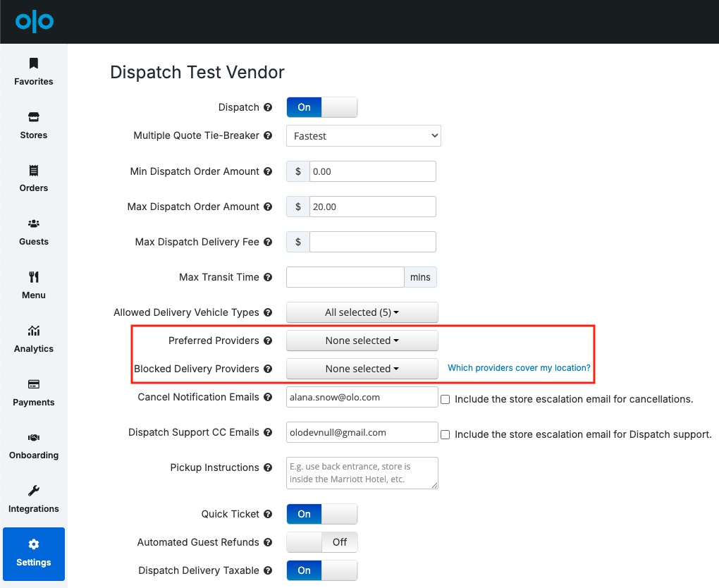Open Which providers cover my location link
The image size is (719, 588).
tap(519, 368)
